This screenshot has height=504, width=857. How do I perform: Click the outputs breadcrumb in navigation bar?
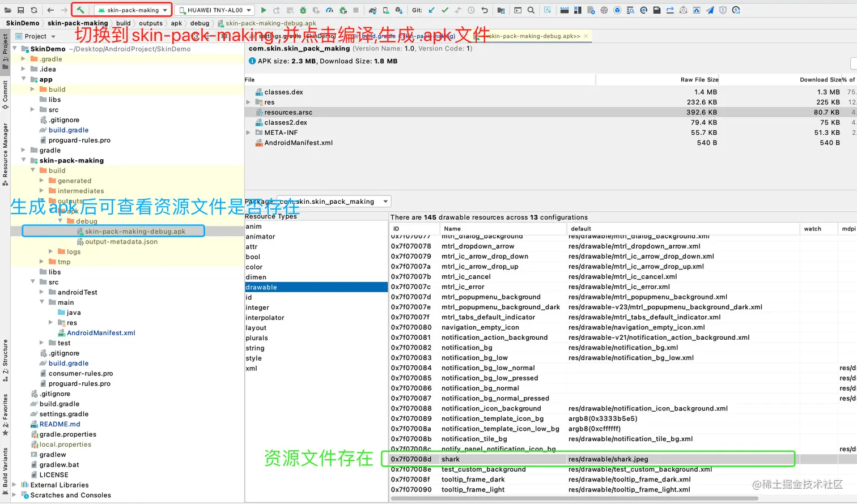151,23
